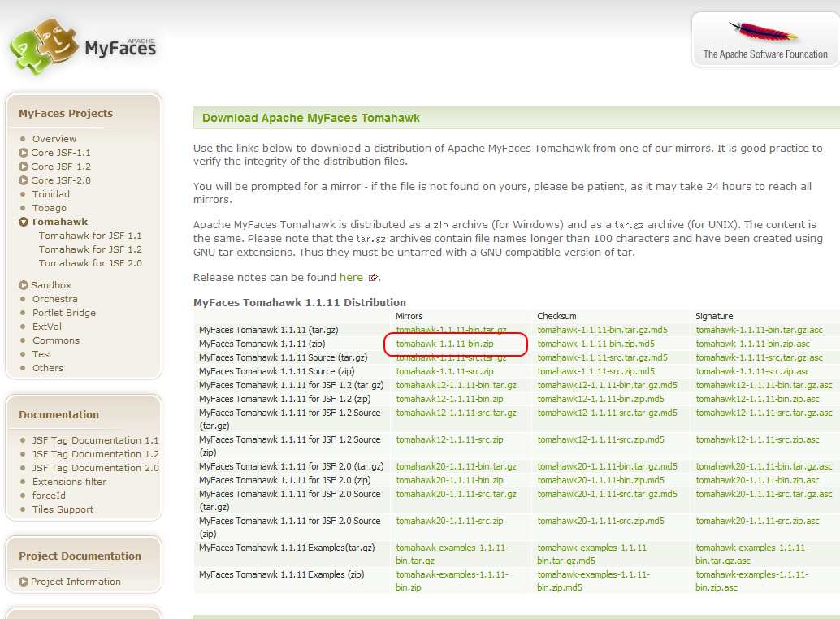View JSF Tag Documentation 2.0
The image size is (840, 619).
(95, 468)
